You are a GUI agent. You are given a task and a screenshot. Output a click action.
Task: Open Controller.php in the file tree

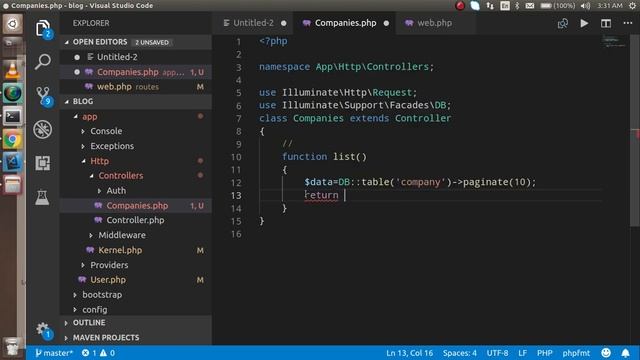pos(136,220)
